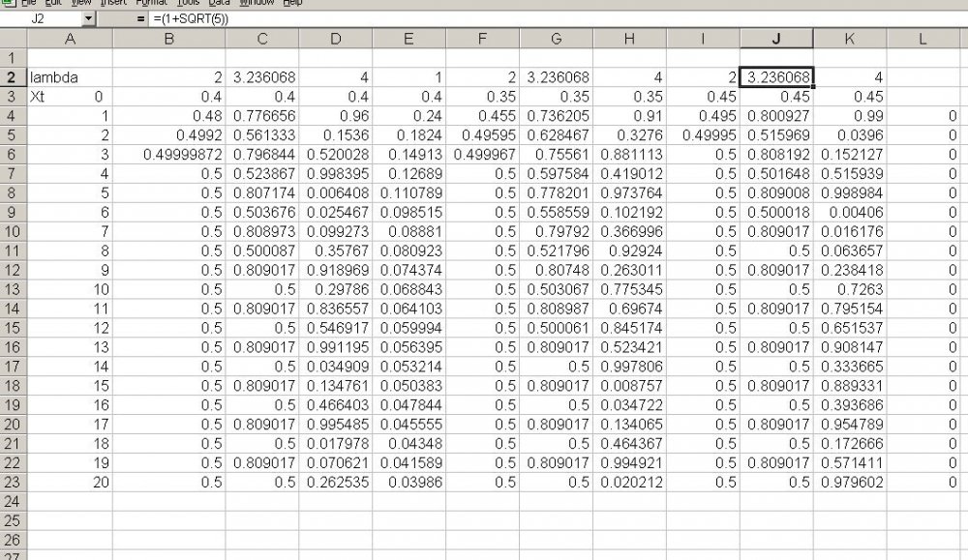Open the Window menu

coord(257,3)
